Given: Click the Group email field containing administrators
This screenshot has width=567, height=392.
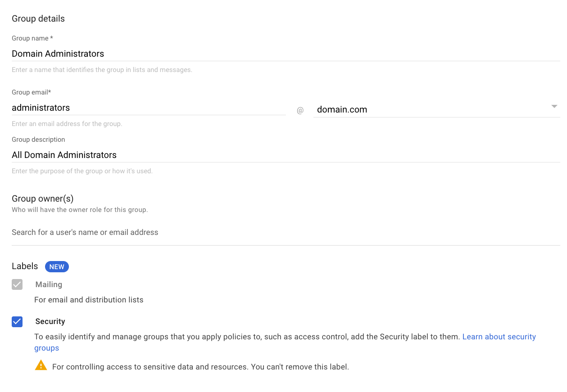Looking at the screenshot, I should (x=148, y=108).
